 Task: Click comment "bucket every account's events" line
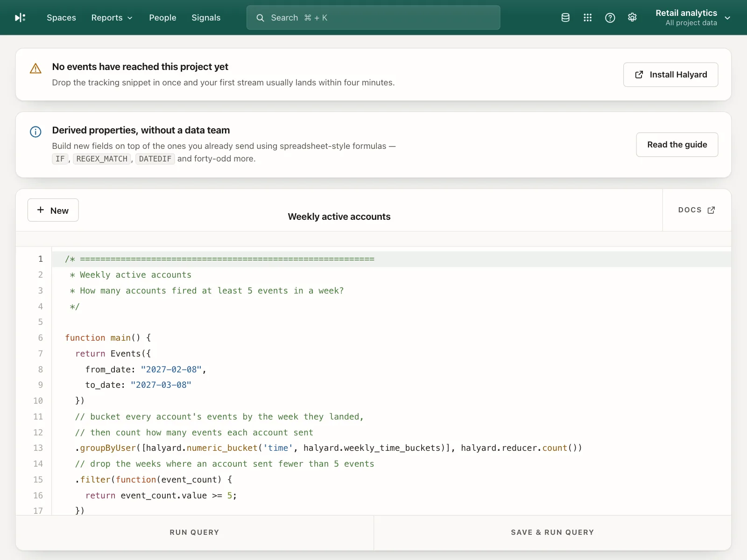(219, 417)
